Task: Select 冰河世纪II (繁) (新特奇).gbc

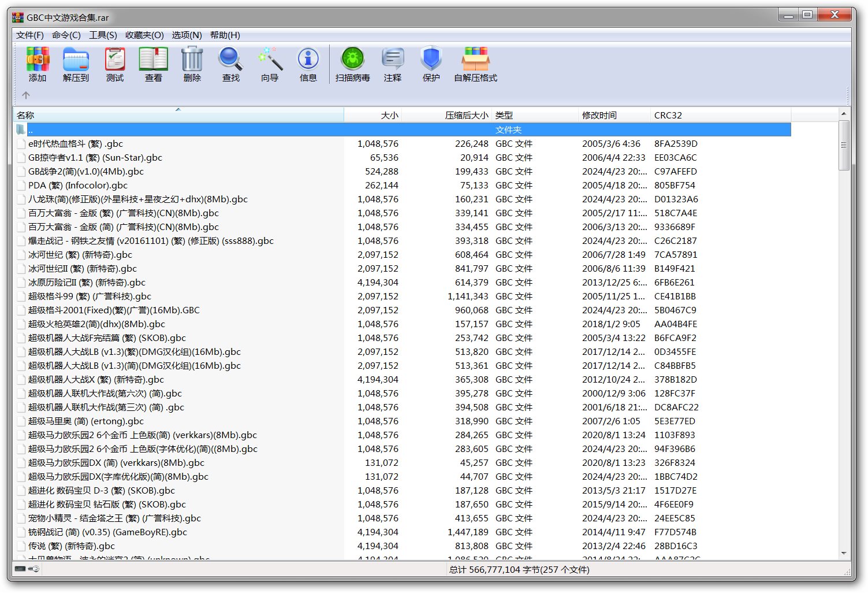Action: [x=83, y=269]
